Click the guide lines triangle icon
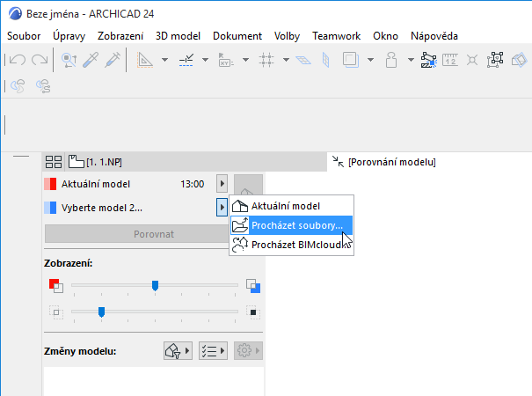The image size is (532, 396). [145, 60]
